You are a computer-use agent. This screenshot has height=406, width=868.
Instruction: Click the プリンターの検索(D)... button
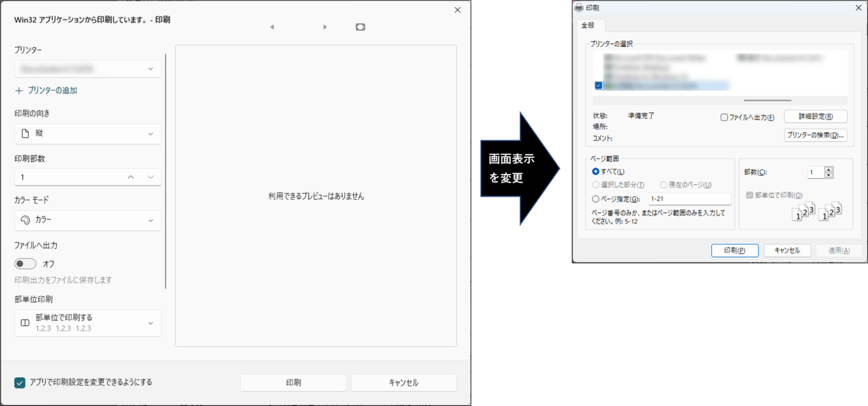coord(815,135)
